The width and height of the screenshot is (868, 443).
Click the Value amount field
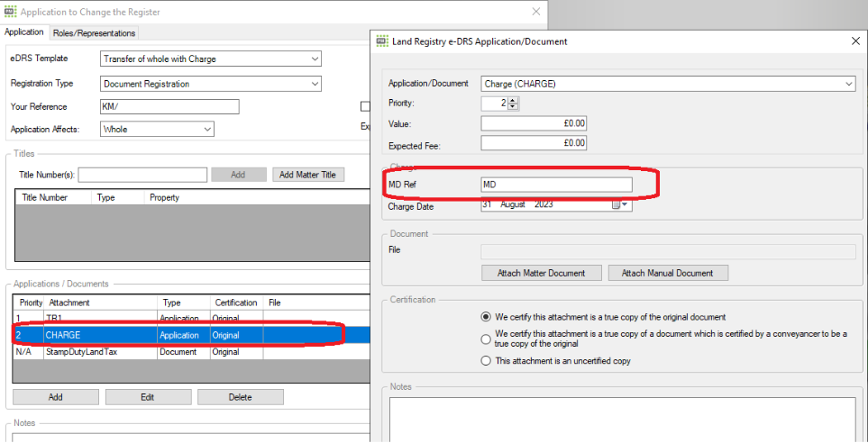point(534,123)
